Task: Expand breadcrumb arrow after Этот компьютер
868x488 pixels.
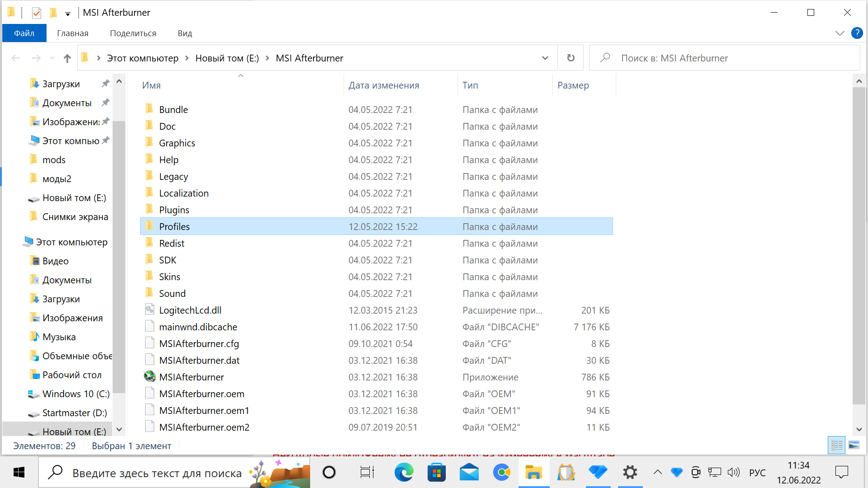Action: 187,58
